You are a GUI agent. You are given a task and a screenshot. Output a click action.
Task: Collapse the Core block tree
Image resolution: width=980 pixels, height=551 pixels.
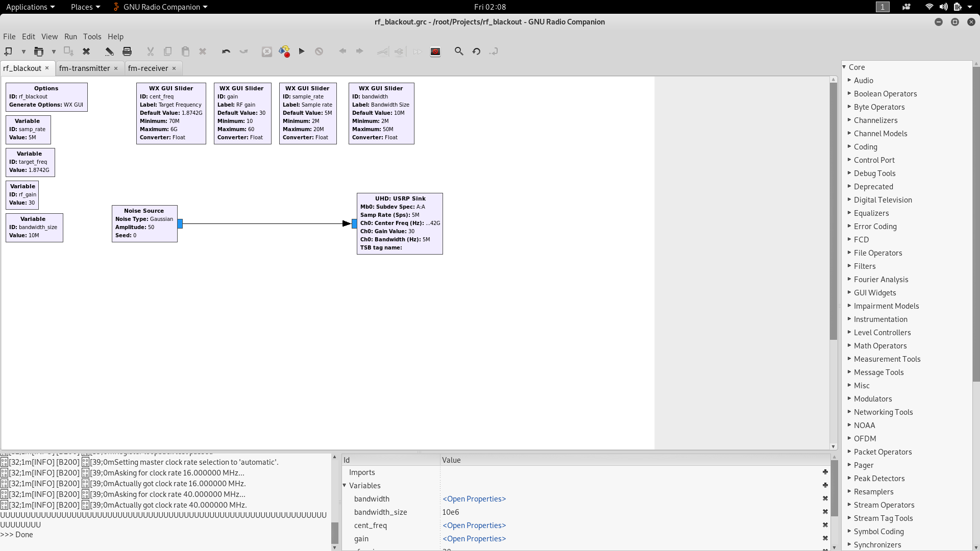(x=844, y=67)
